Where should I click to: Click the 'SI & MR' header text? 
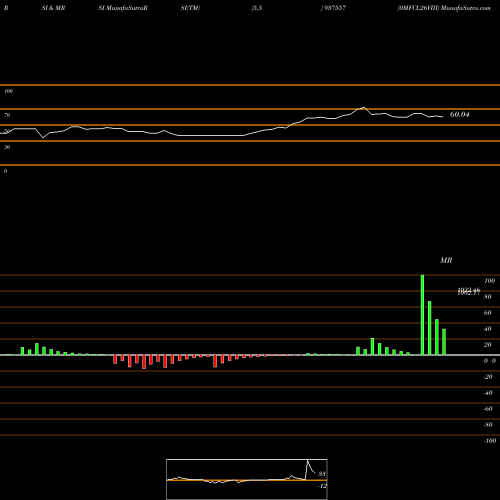pos(53,8)
